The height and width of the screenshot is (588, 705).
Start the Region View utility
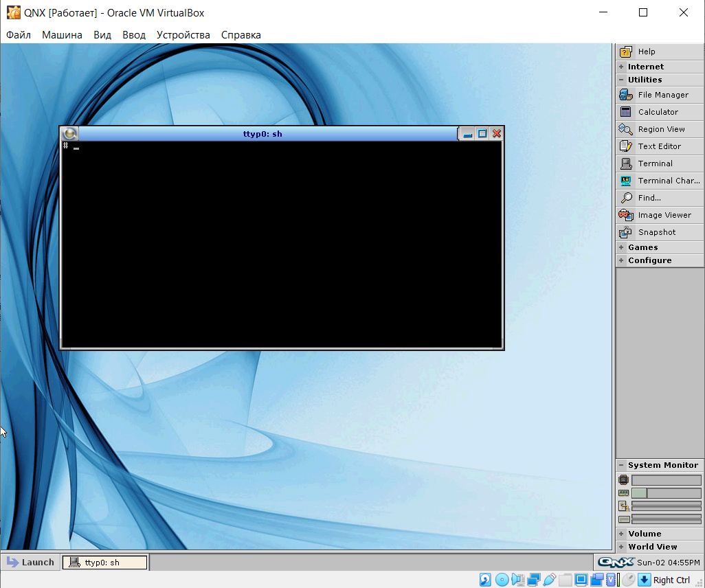659,129
